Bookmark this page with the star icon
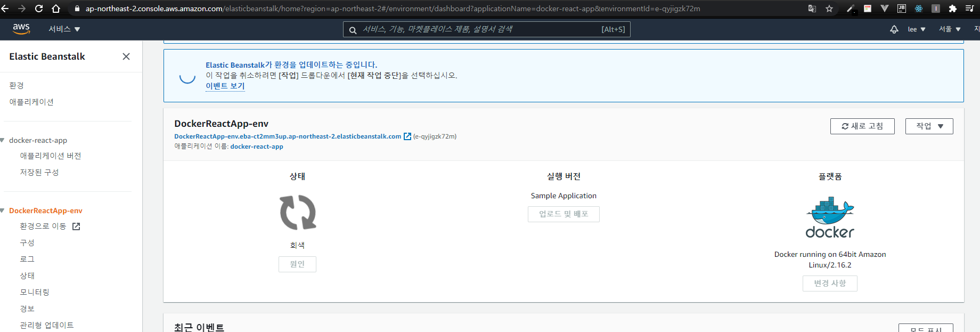 (x=829, y=9)
